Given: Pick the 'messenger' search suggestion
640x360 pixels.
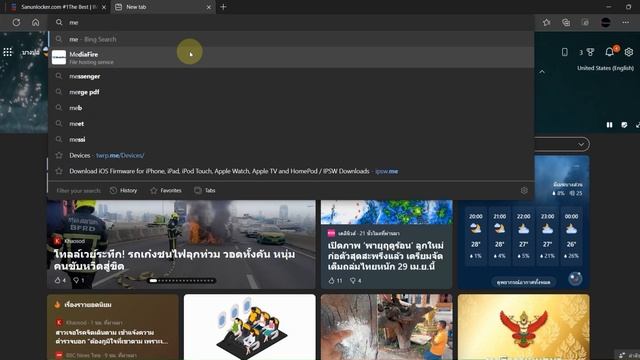Looking at the screenshot, I should pyautogui.click(x=291, y=76).
